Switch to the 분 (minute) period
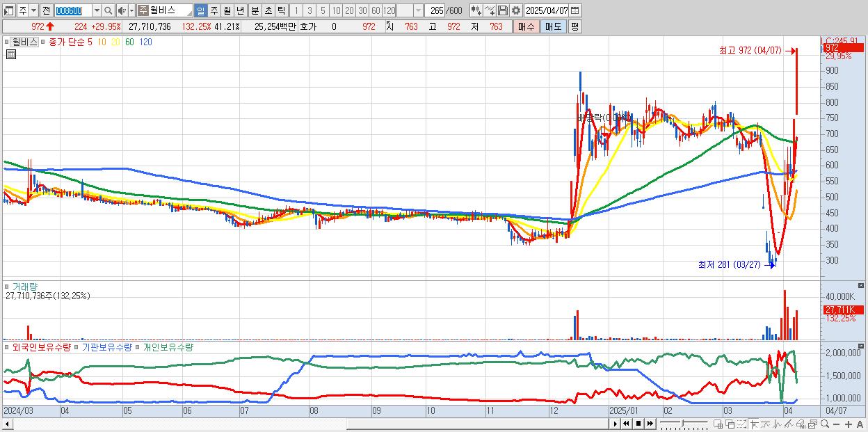This screenshot has height=432, width=868. click(255, 10)
